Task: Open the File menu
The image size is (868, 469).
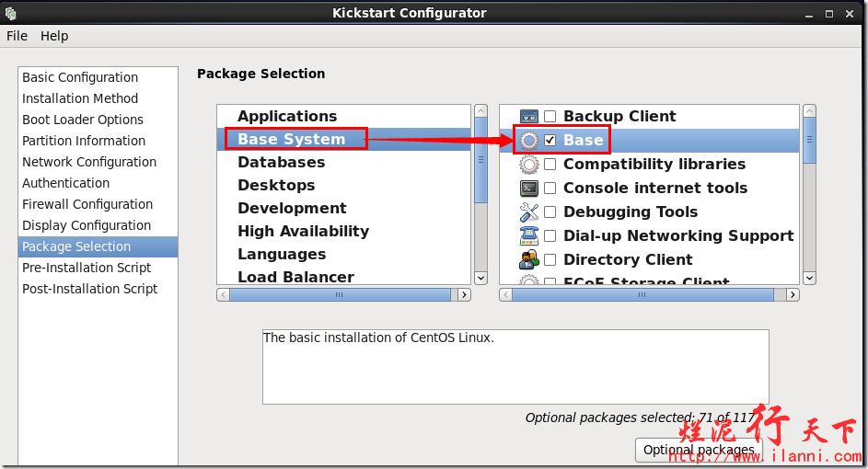Action: point(17,36)
